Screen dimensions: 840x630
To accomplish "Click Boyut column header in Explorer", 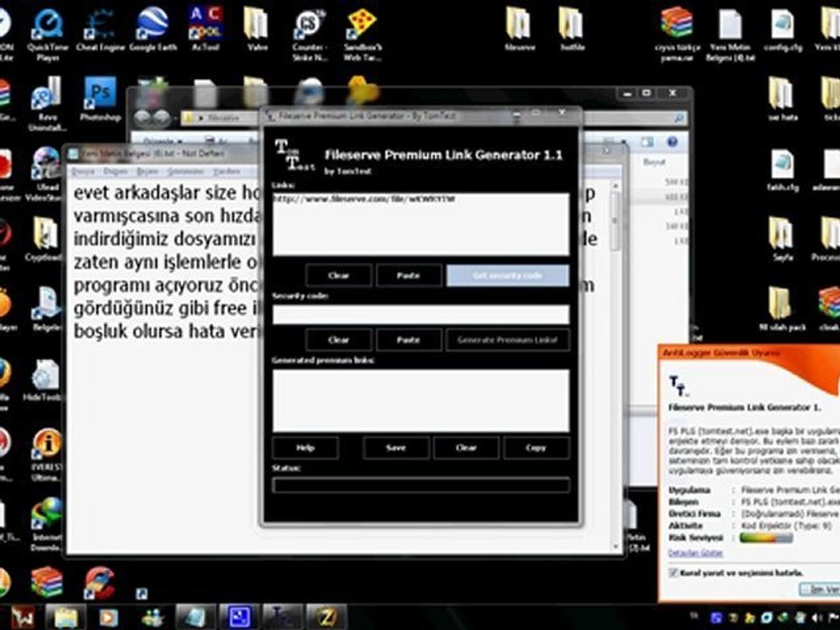I will (x=654, y=163).
